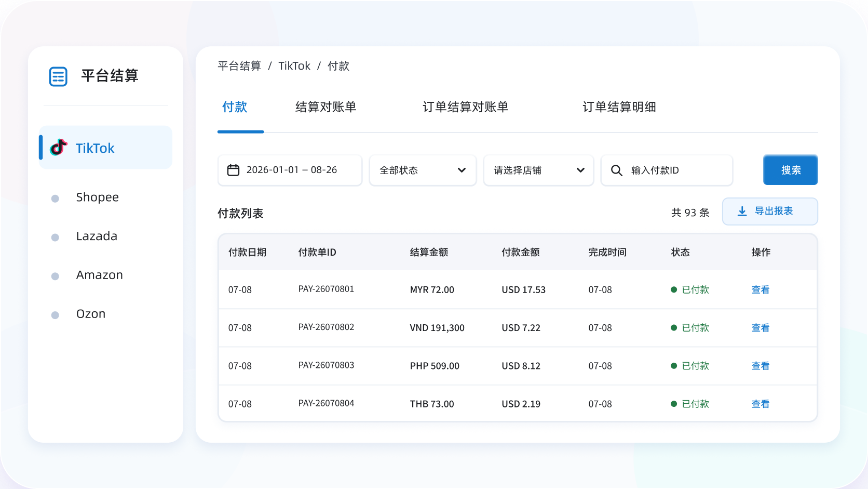Click 已付款 status in PAY-26070803 row
868x489 pixels.
pos(690,366)
